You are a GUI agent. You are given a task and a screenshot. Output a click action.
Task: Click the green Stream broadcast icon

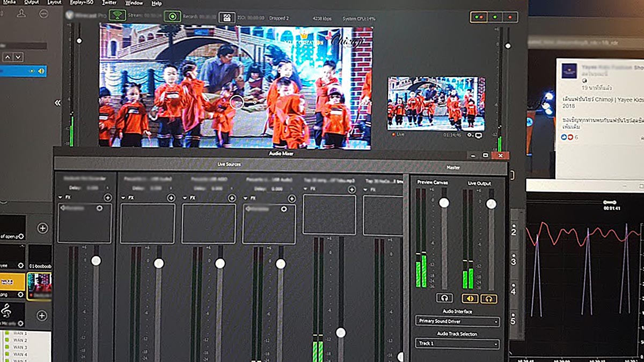[118, 16]
